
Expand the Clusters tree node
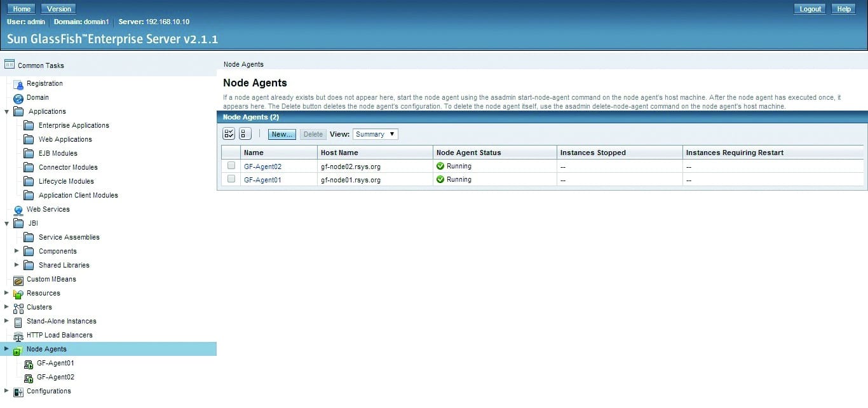tap(6, 307)
